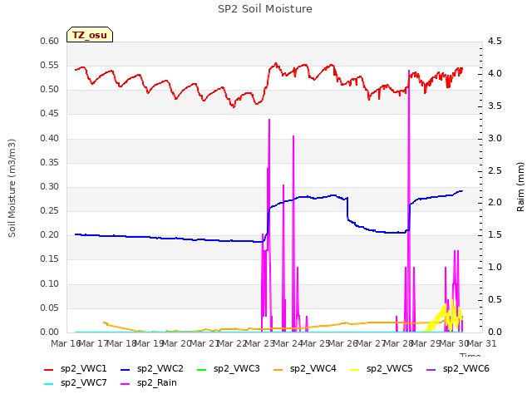Click the 2.0 right axis tick label

click(x=495, y=203)
